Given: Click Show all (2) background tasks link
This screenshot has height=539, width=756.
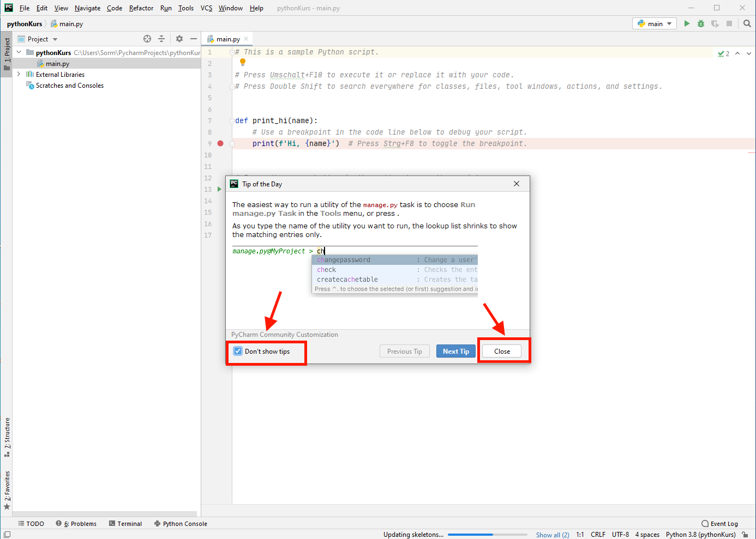Looking at the screenshot, I should [x=553, y=535].
